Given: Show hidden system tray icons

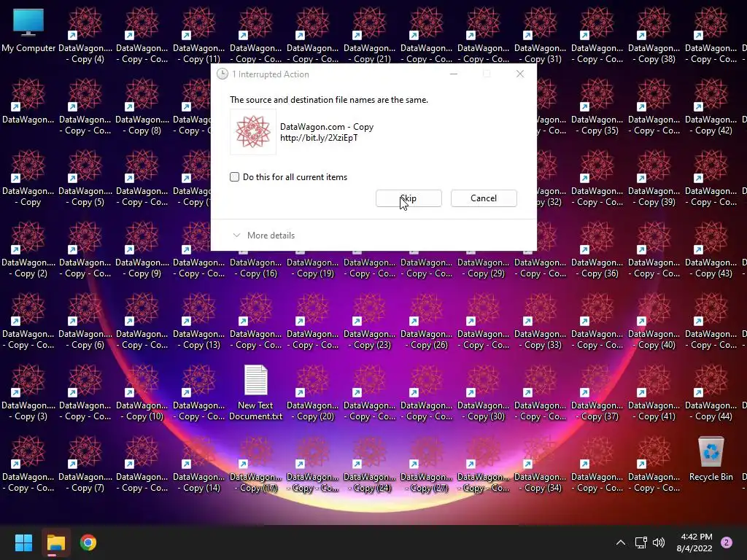Looking at the screenshot, I should (x=620, y=542).
